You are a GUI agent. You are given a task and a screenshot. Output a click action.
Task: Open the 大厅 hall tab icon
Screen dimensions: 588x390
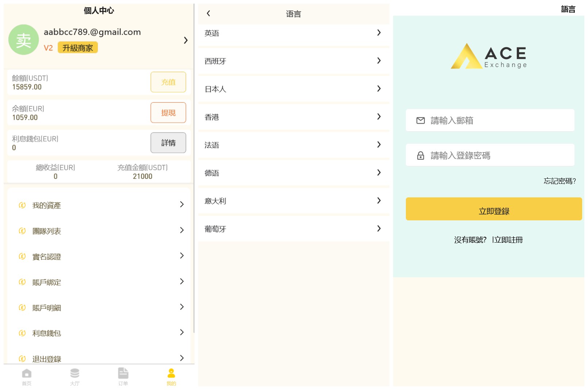[75, 374]
